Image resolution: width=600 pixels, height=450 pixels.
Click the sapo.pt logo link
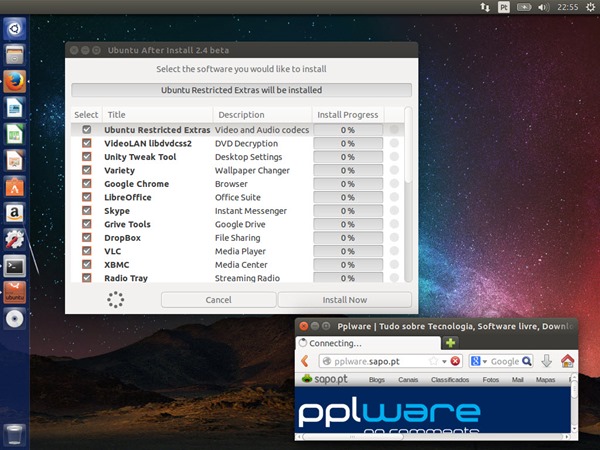tap(324, 379)
